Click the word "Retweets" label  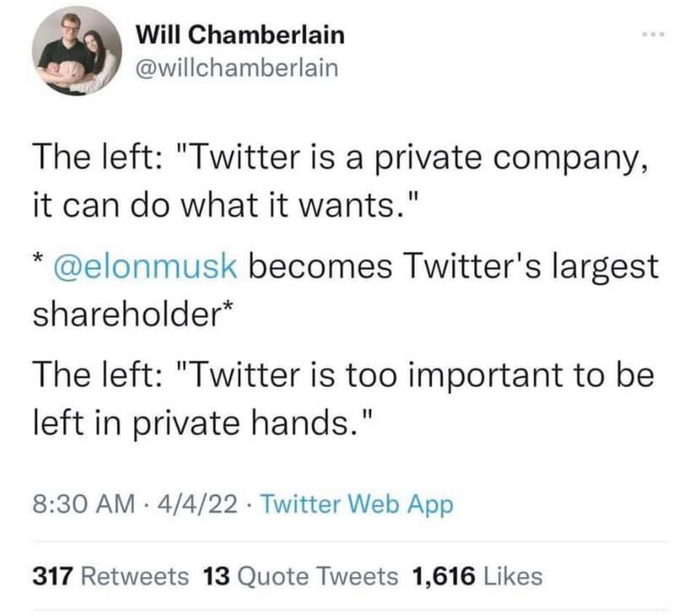coord(134,577)
